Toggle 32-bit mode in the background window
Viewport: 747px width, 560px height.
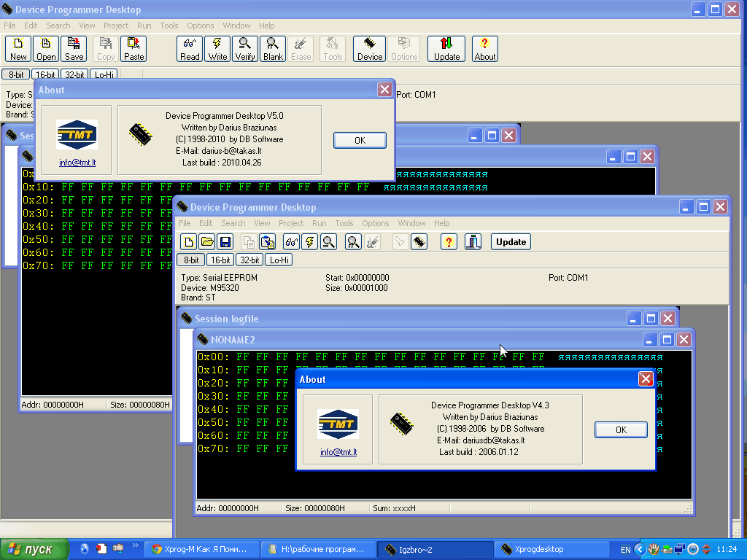pos(74,75)
